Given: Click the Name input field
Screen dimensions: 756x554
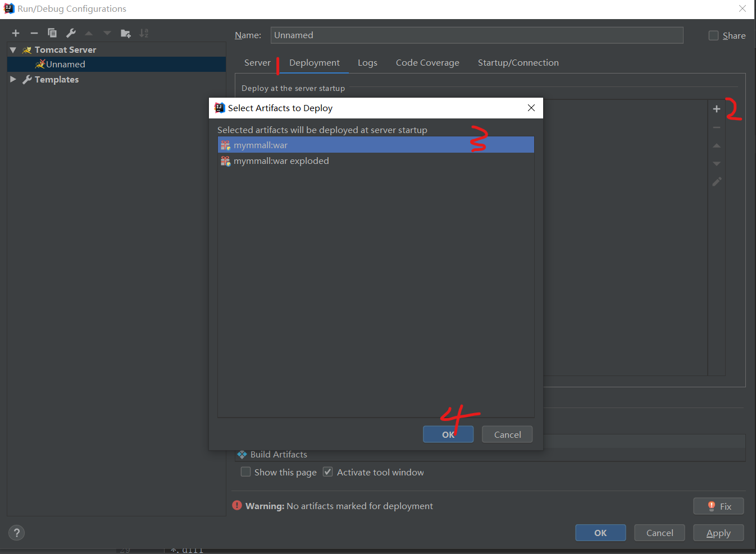Looking at the screenshot, I should tap(477, 35).
